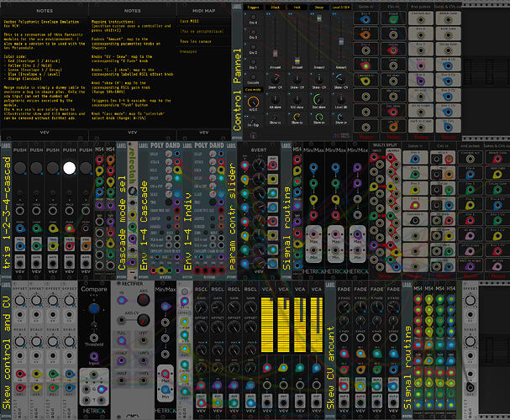Click the Env 2 trigger button
The height and width of the screenshot is (420, 510).
253,47
